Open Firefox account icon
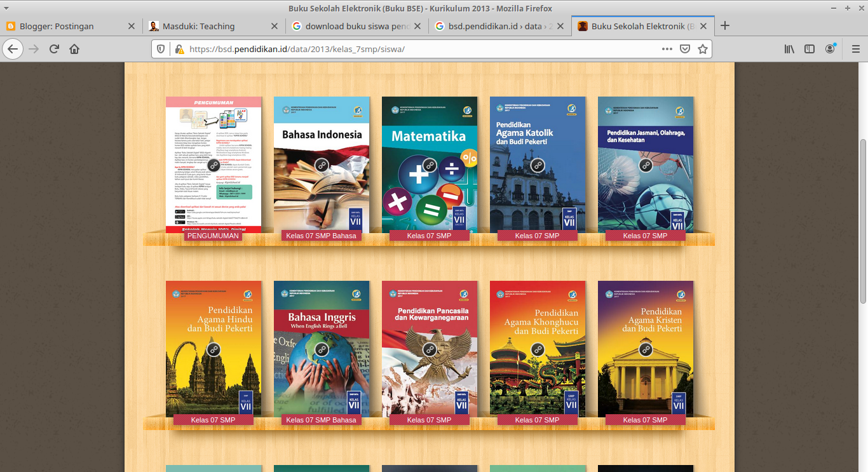868x472 pixels. click(x=831, y=49)
